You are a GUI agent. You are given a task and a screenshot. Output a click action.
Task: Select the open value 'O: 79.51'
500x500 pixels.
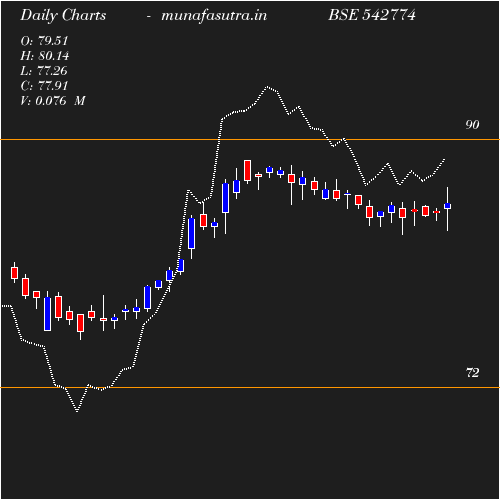44,41
